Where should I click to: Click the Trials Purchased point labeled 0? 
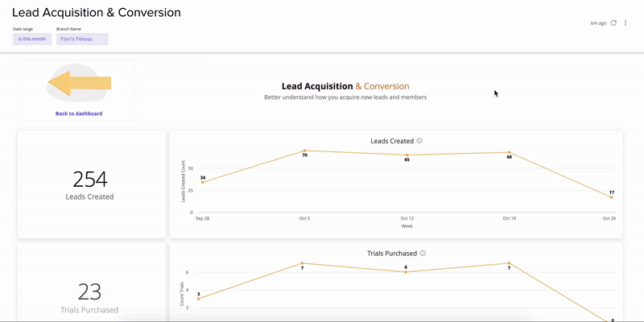click(612, 320)
